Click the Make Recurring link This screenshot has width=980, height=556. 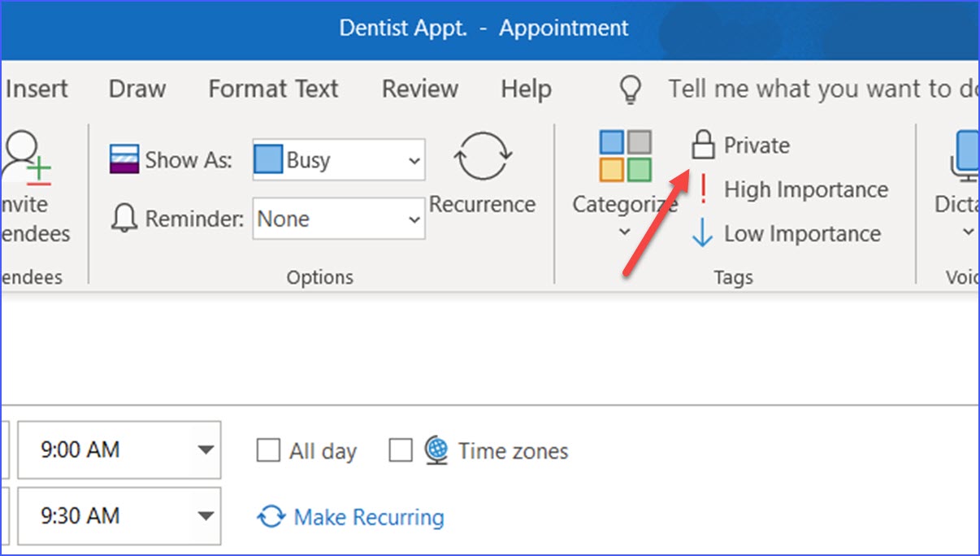point(368,517)
